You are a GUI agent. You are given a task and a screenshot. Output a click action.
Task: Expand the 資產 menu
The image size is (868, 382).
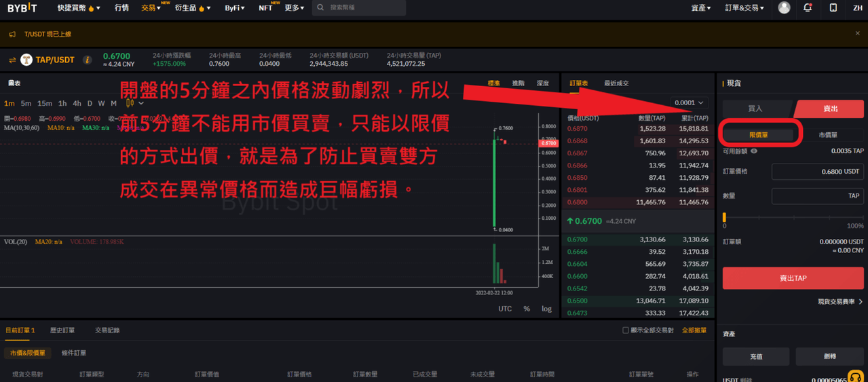click(701, 8)
